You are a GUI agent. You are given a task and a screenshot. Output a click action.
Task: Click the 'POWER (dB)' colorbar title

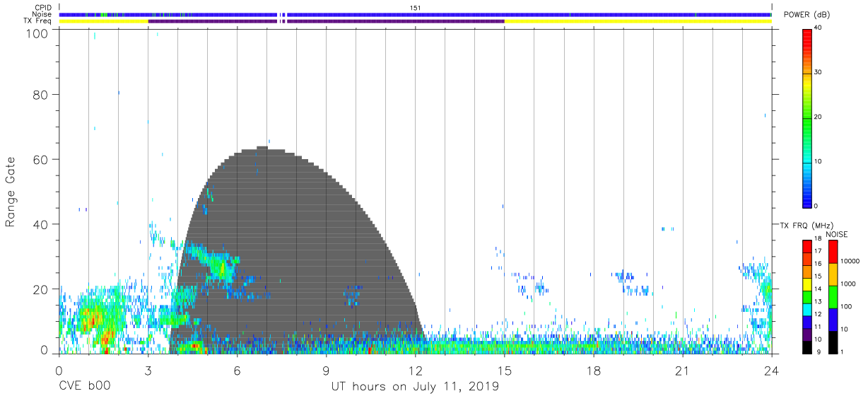point(805,15)
